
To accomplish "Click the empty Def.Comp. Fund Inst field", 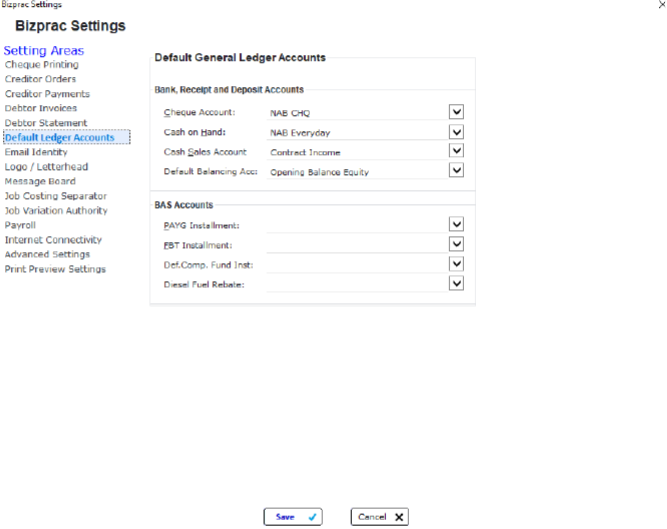I will click(357, 265).
